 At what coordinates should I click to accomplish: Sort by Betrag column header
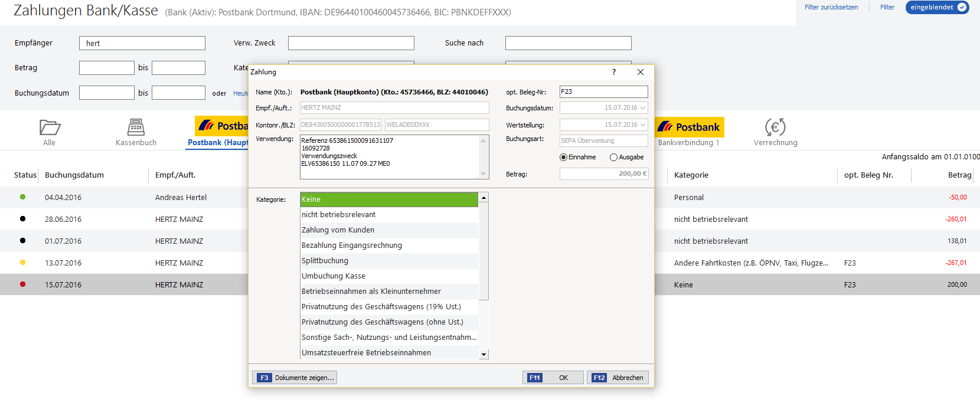pyautogui.click(x=960, y=175)
